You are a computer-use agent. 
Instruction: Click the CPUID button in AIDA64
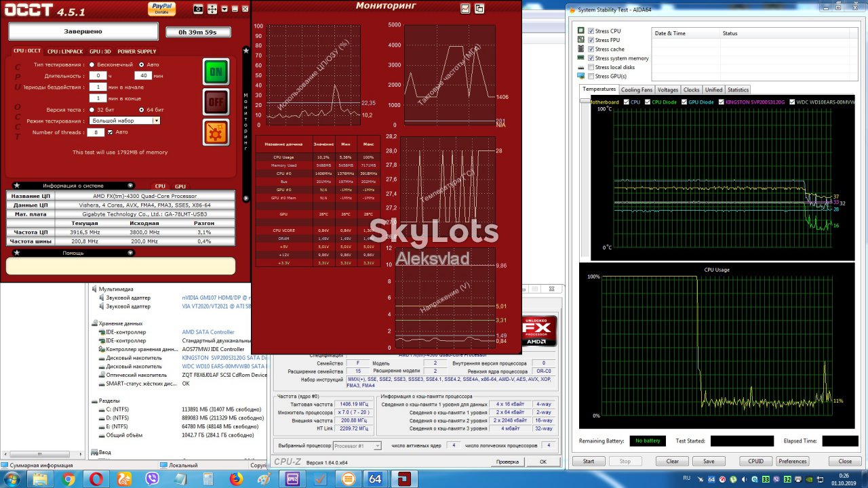755,461
